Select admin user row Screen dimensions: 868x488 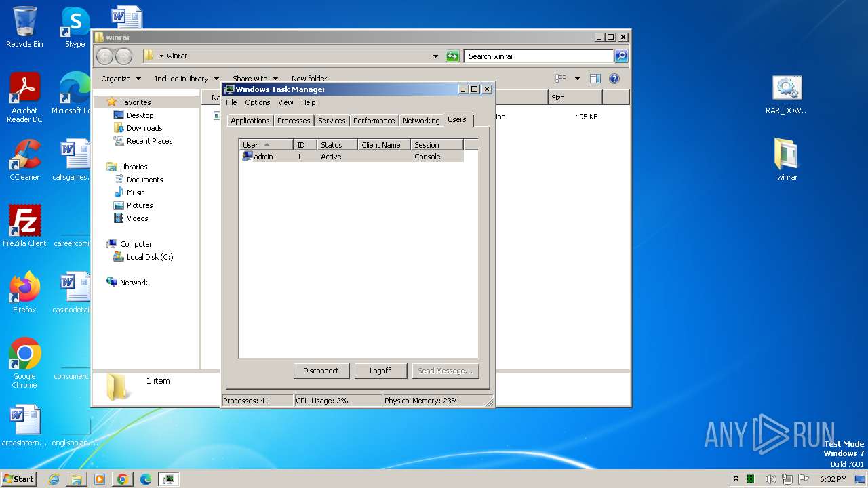(352, 157)
